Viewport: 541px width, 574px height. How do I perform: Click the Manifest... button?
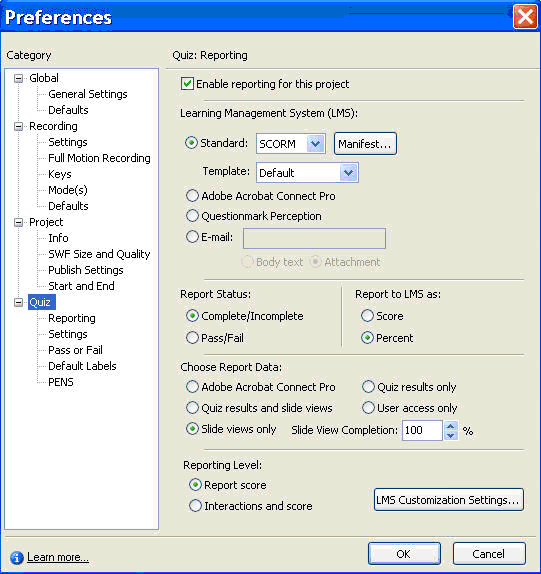(365, 144)
